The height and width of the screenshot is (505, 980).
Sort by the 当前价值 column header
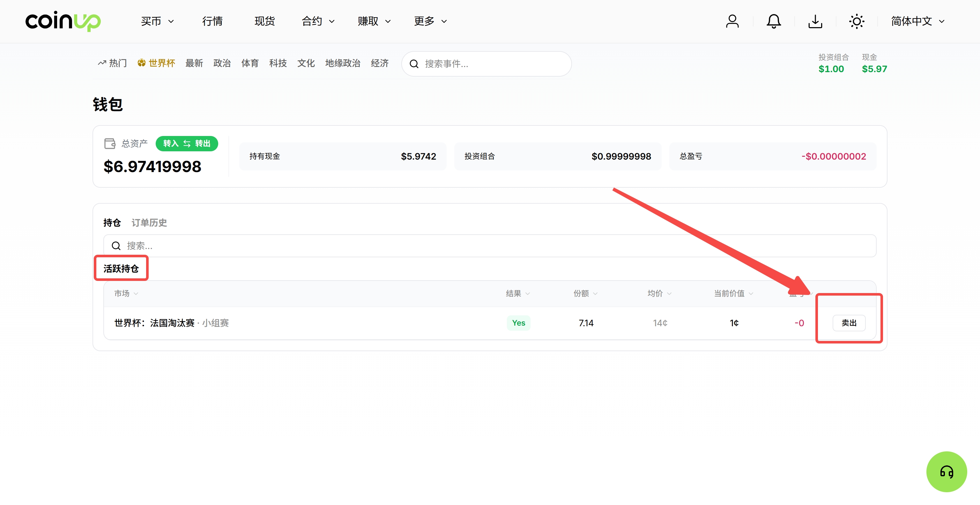733,293
